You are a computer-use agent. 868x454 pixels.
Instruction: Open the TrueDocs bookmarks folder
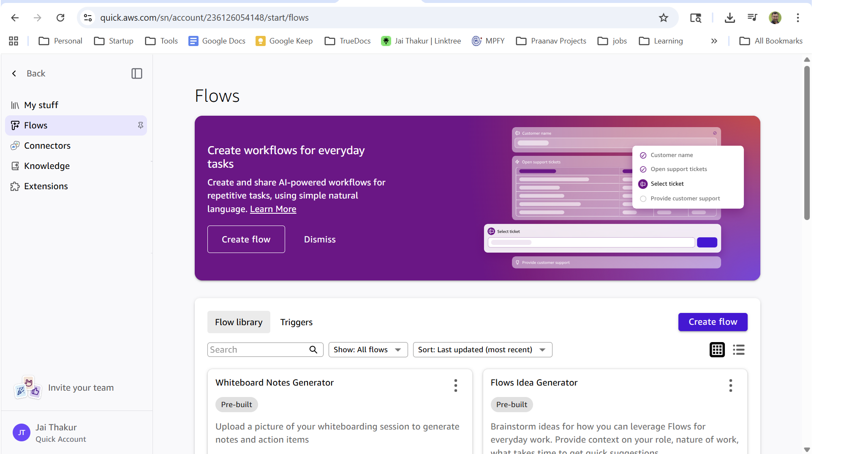(348, 41)
